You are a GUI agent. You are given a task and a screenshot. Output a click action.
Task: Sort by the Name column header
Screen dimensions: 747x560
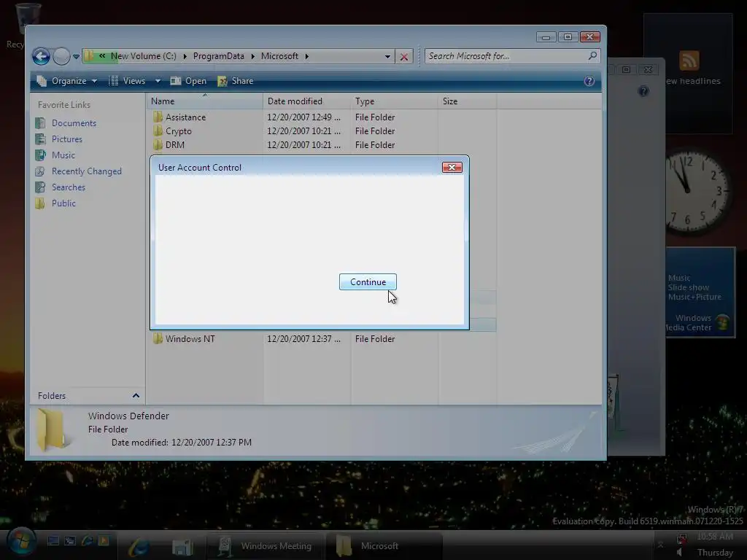204,101
